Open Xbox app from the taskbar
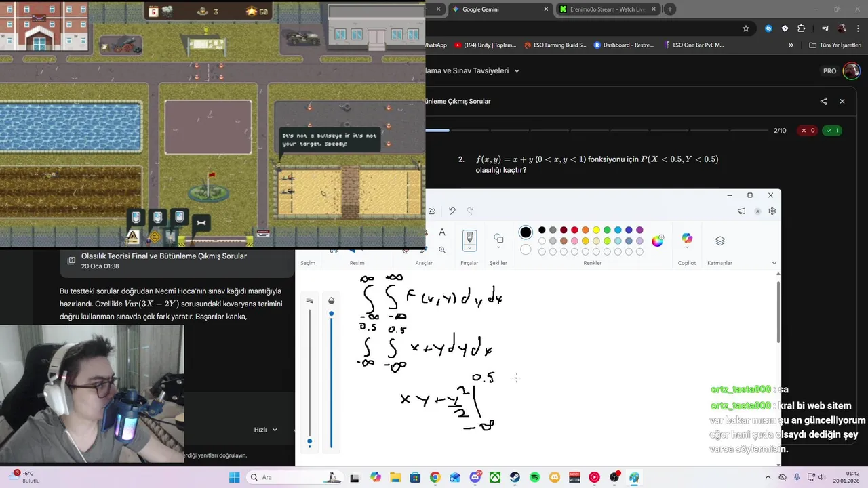Image resolution: width=868 pixels, height=488 pixels. pyautogui.click(x=495, y=477)
